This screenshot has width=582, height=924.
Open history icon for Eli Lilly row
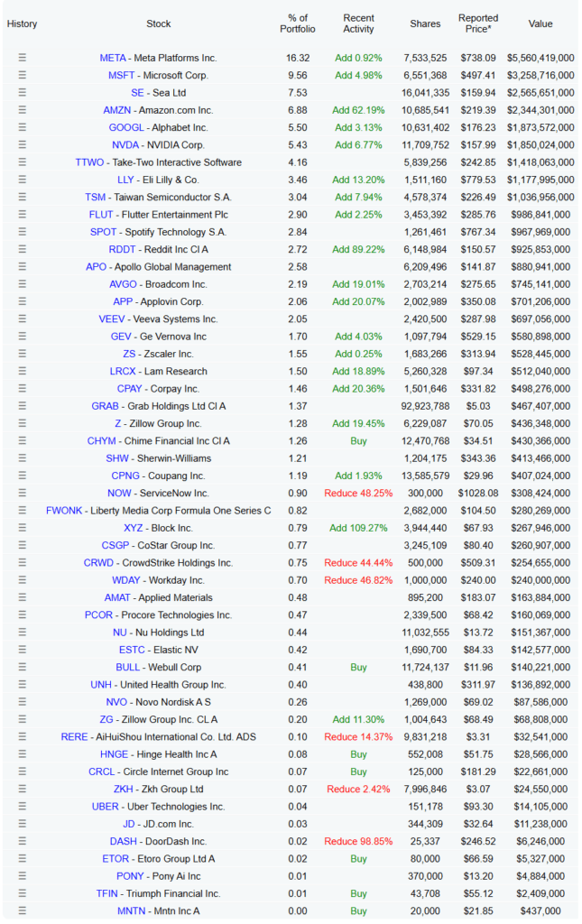[23, 180]
